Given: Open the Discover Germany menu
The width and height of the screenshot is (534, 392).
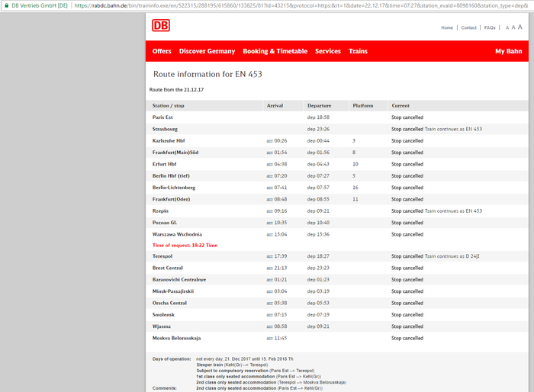Looking at the screenshot, I should click(x=207, y=51).
